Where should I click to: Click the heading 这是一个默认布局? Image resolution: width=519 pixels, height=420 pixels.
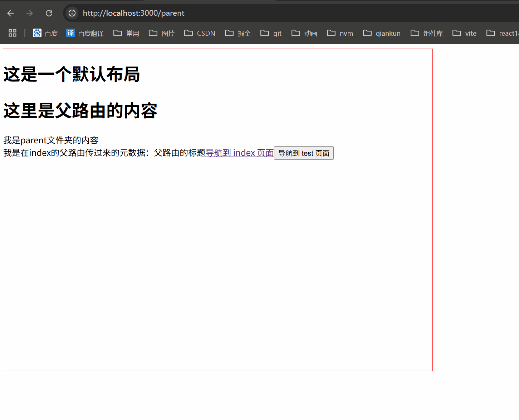(x=72, y=74)
